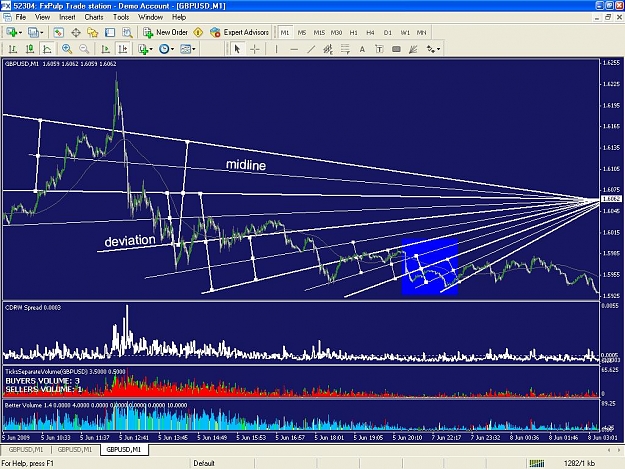This screenshot has height=469, width=625.
Task: Open the Help menu
Action: tap(179, 17)
